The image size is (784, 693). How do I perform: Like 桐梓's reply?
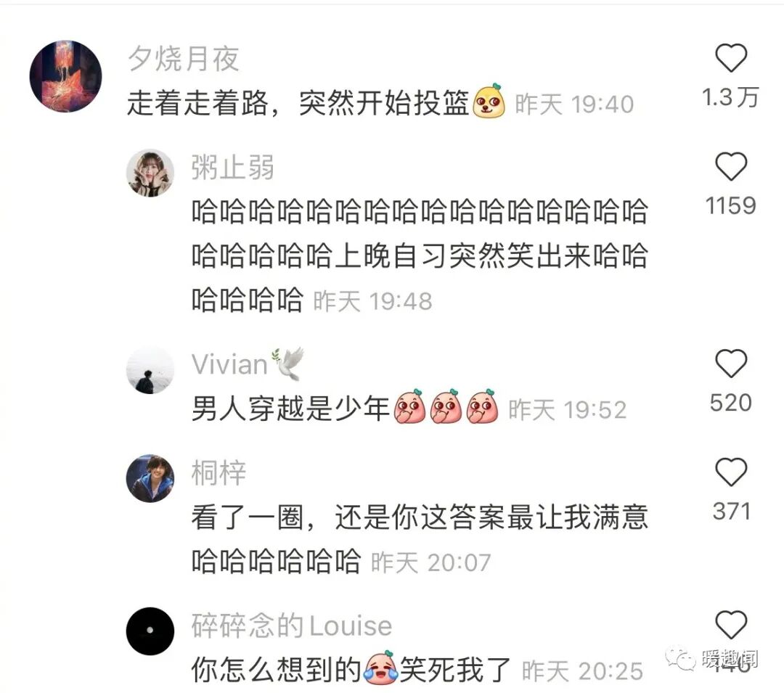(x=731, y=472)
